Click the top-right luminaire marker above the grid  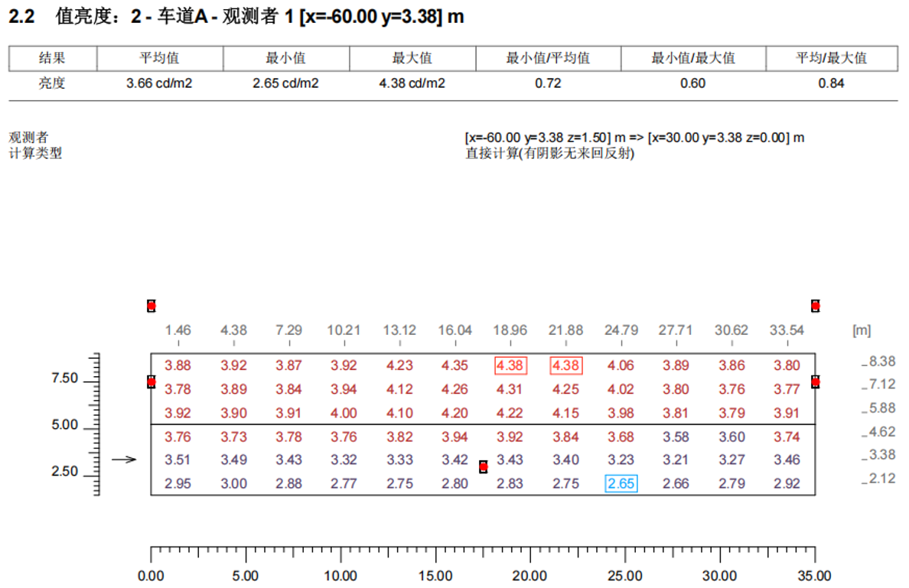815,306
